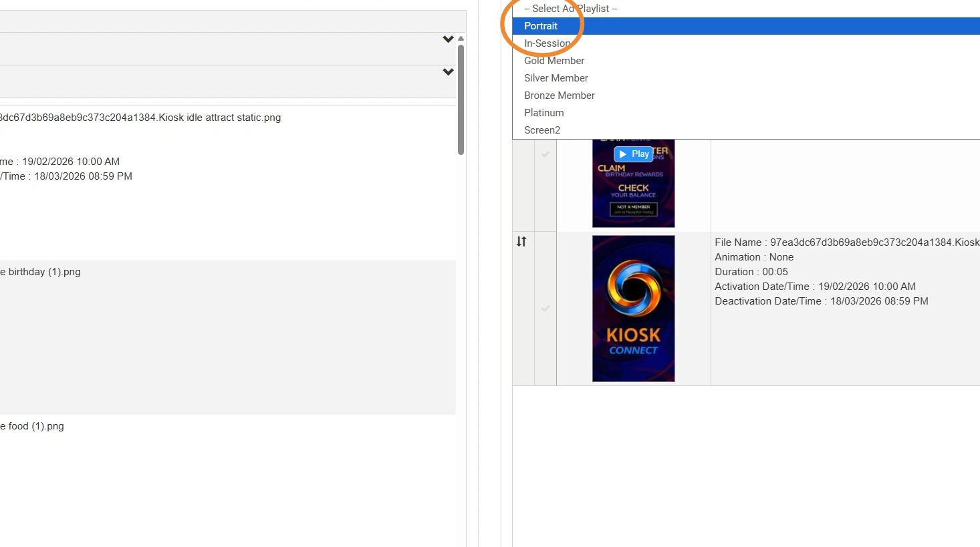This screenshot has height=547, width=980.
Task: Click the 'Duration : 00:05' text
Action: 751,272
